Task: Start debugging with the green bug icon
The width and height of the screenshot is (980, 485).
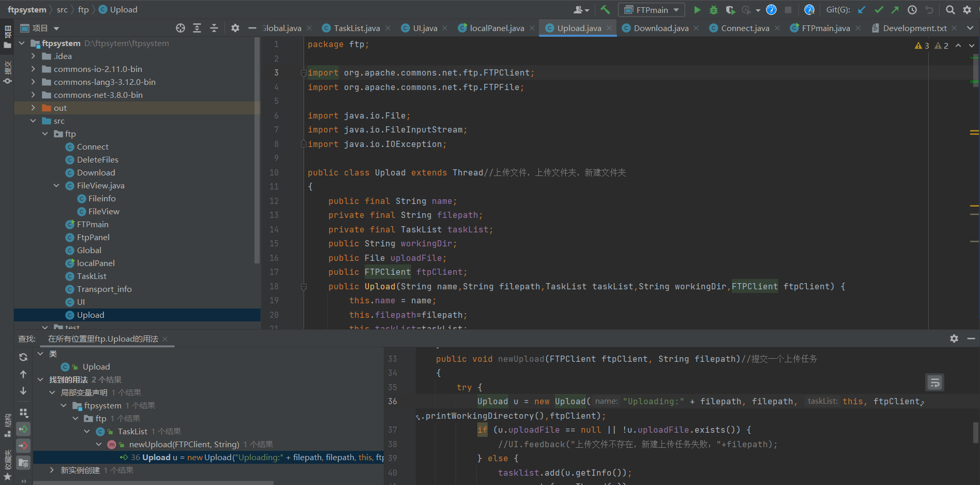Action: [714, 9]
